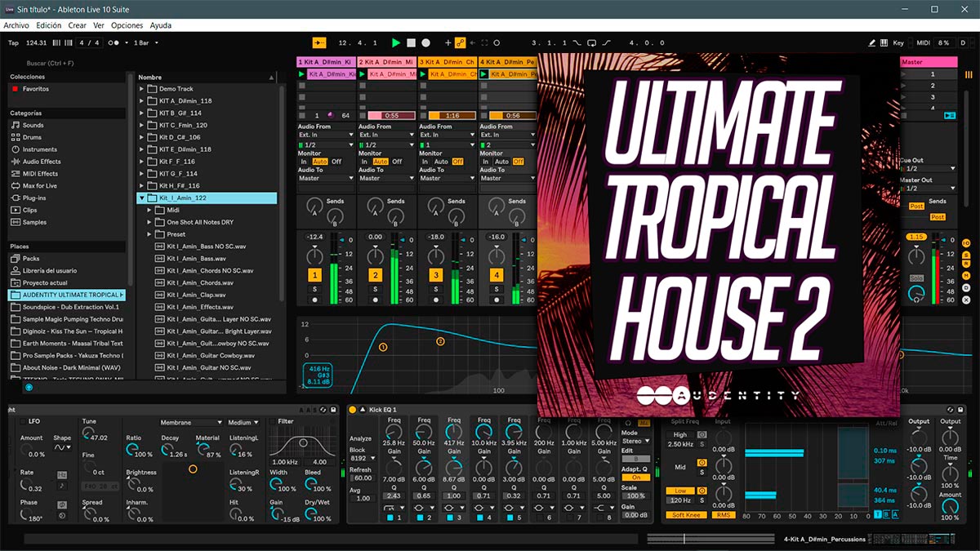Expand the Midi subfolder
The image size is (980, 551).
click(150, 210)
